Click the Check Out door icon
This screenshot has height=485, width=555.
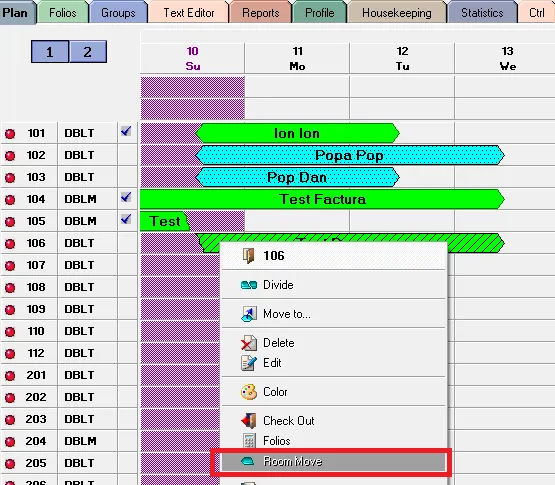tap(249, 421)
